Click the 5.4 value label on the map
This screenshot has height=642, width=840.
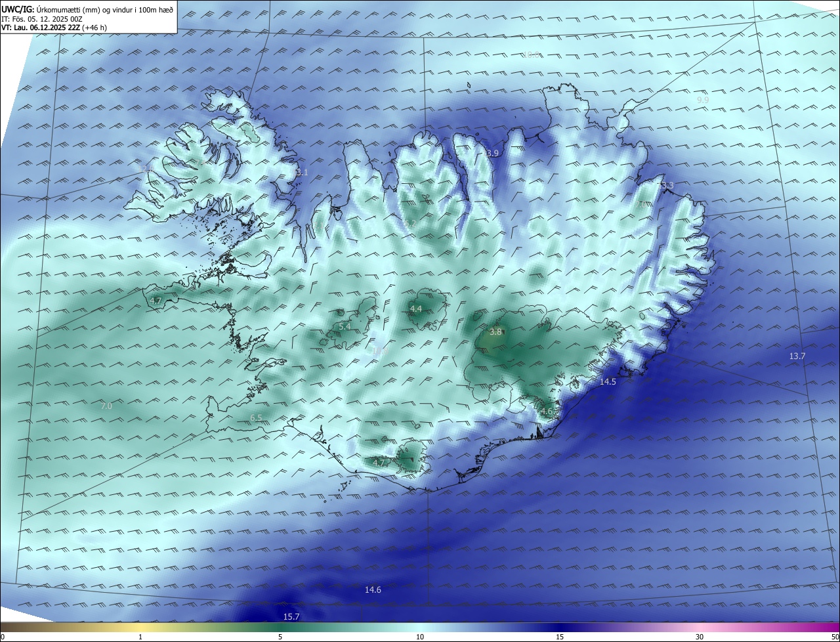pyautogui.click(x=345, y=326)
